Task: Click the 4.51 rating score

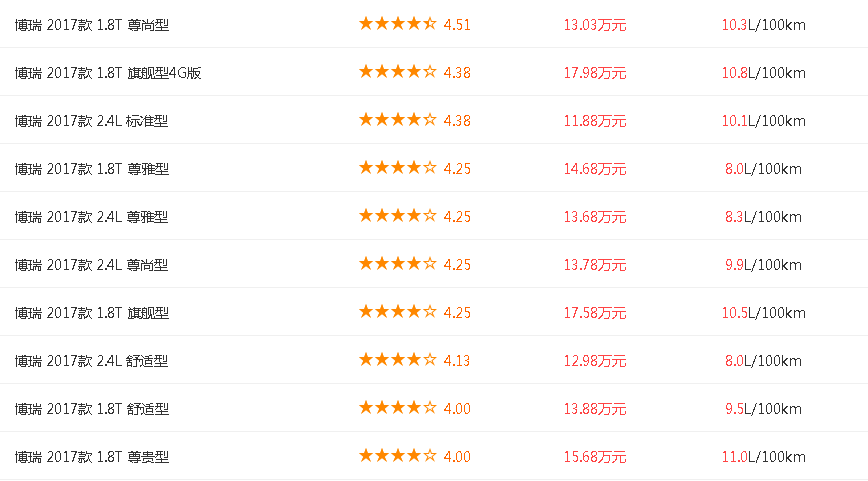Action: point(457,24)
